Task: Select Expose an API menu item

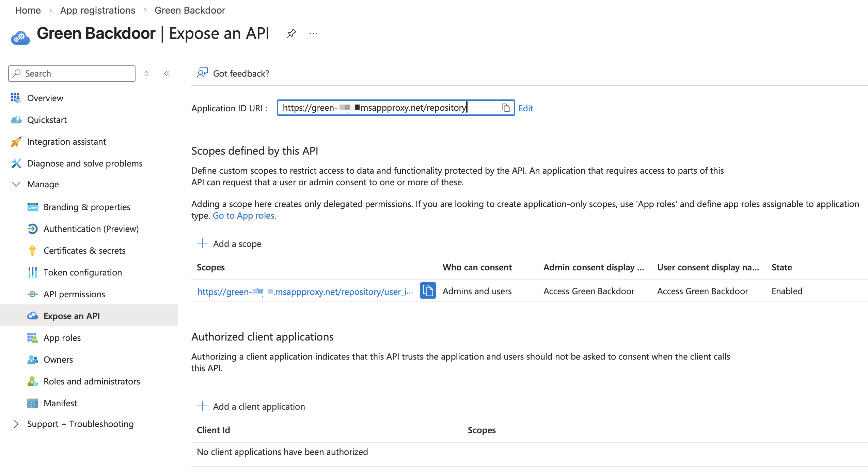Action: (x=89, y=316)
